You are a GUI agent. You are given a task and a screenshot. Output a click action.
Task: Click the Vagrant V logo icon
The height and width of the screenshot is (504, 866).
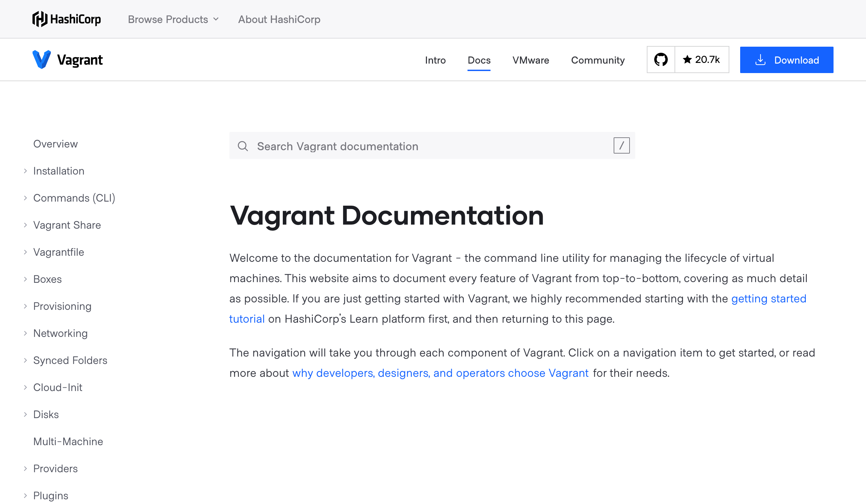pyautogui.click(x=42, y=60)
